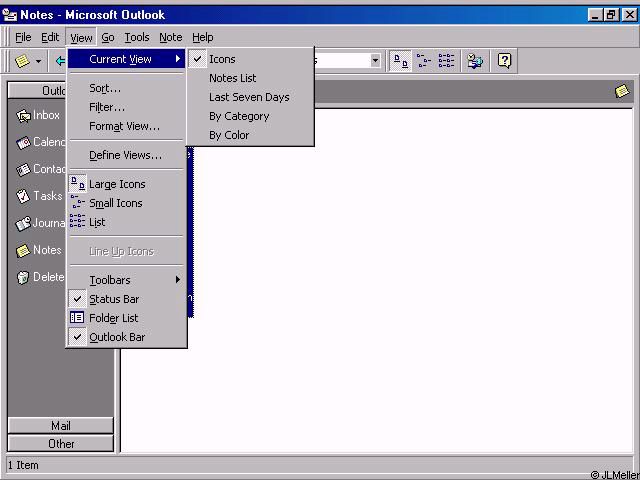
Task: Click the Outlook icon in title bar
Action: point(9,15)
